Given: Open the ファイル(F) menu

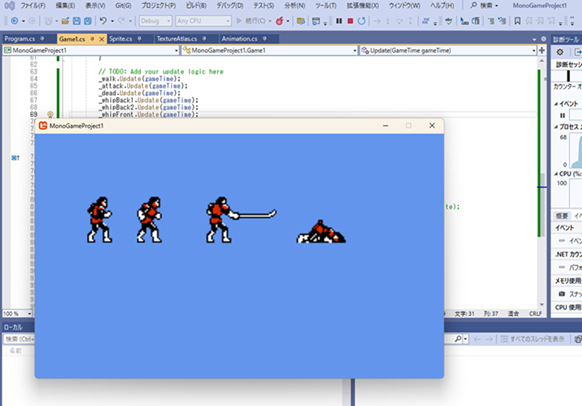Looking at the screenshot, I should coord(33,5).
